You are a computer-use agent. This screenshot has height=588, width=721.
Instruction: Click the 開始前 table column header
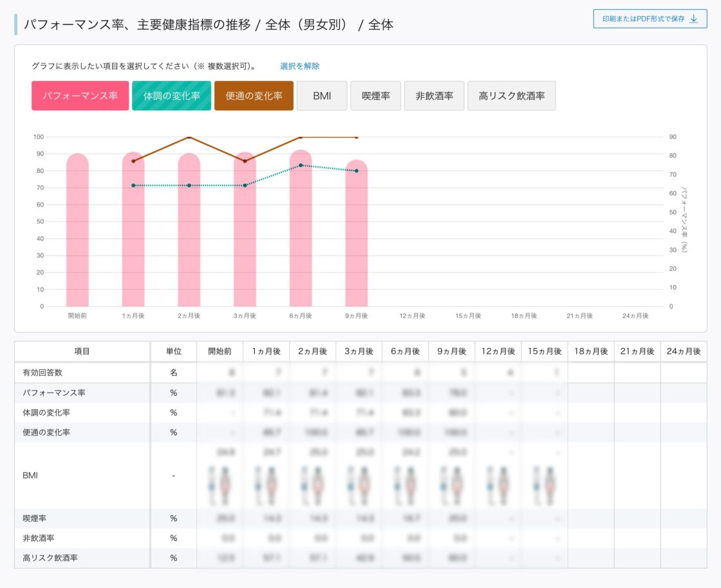tap(220, 351)
